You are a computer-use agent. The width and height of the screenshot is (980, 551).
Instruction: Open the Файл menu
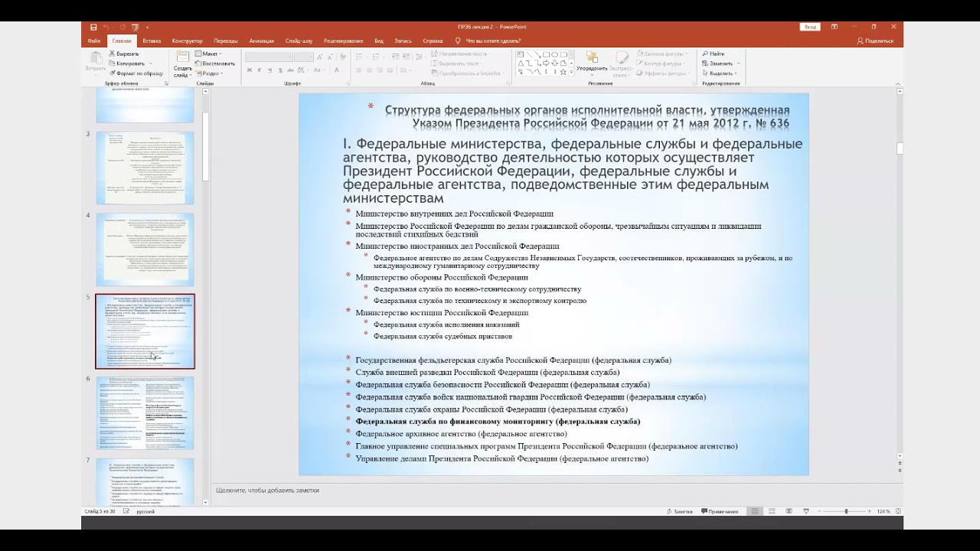coord(94,41)
